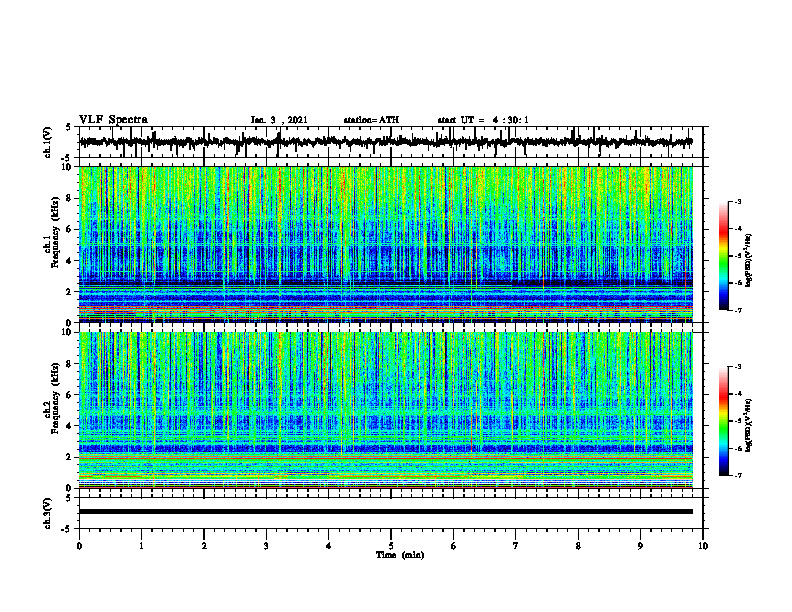Click the "2" kHz tick on ch.1 frequency axis

point(69,292)
